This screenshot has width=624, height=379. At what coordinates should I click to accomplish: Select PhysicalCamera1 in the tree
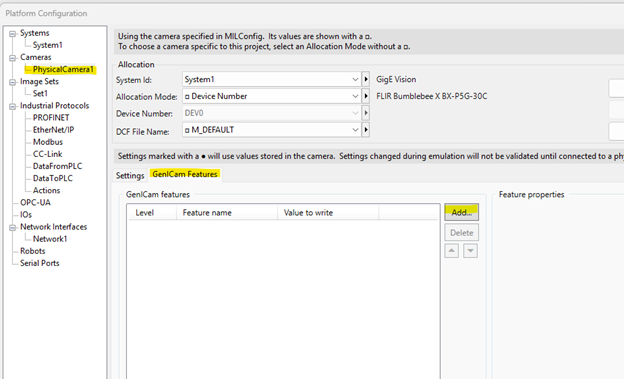(x=63, y=69)
